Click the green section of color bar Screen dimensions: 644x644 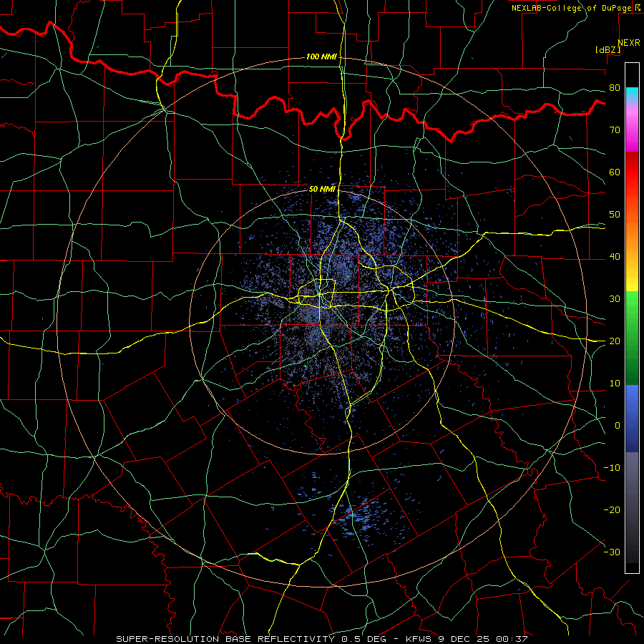coord(632,338)
